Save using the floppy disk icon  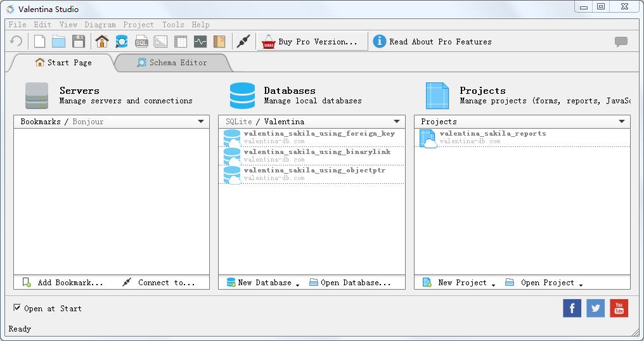[79, 41]
